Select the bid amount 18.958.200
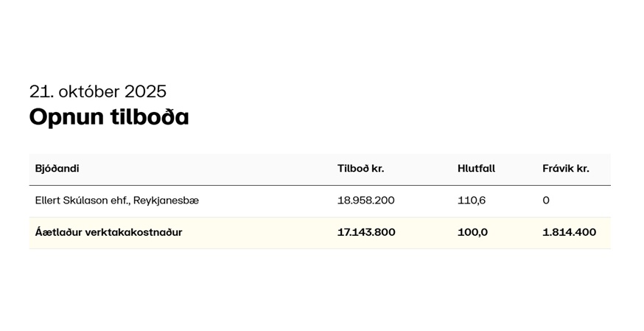Viewport: 644px width, 331px height. (x=365, y=201)
